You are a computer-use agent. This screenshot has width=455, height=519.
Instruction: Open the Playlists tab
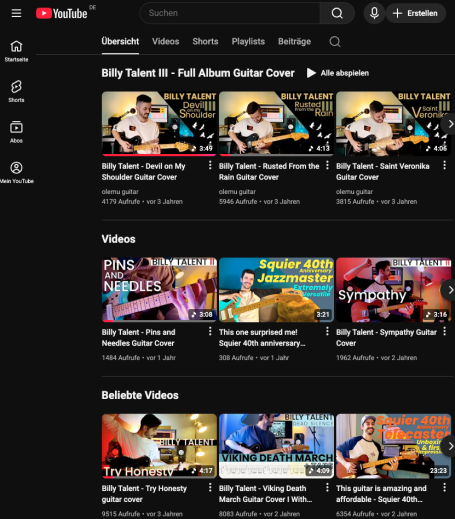pyautogui.click(x=248, y=41)
